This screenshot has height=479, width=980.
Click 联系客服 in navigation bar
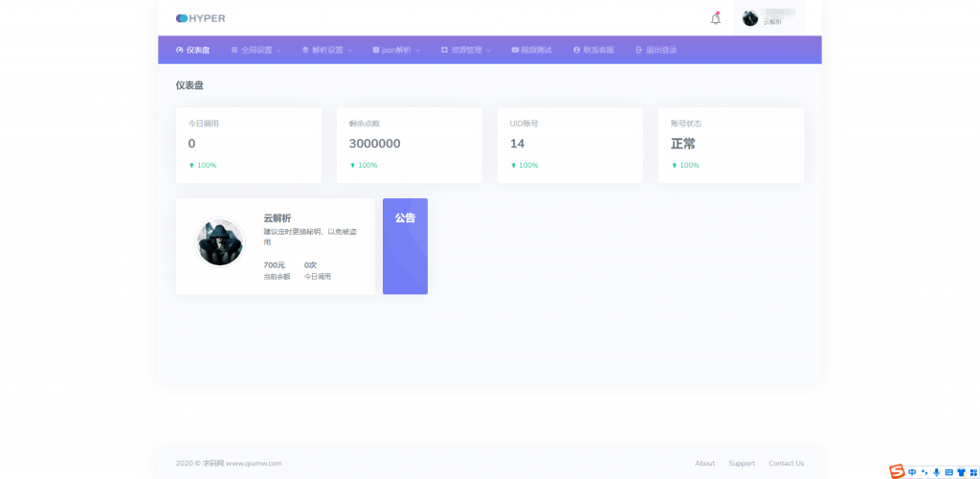(593, 50)
